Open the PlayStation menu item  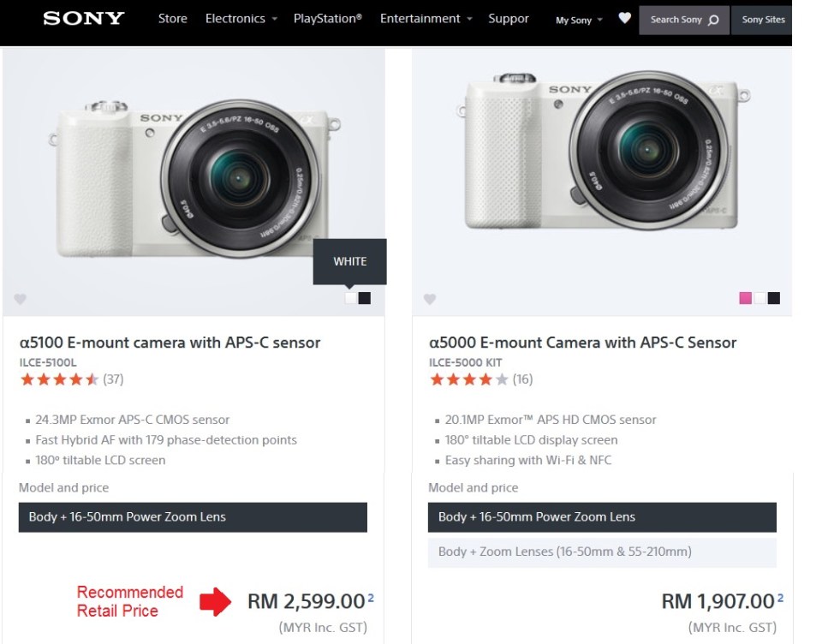pyautogui.click(x=327, y=19)
